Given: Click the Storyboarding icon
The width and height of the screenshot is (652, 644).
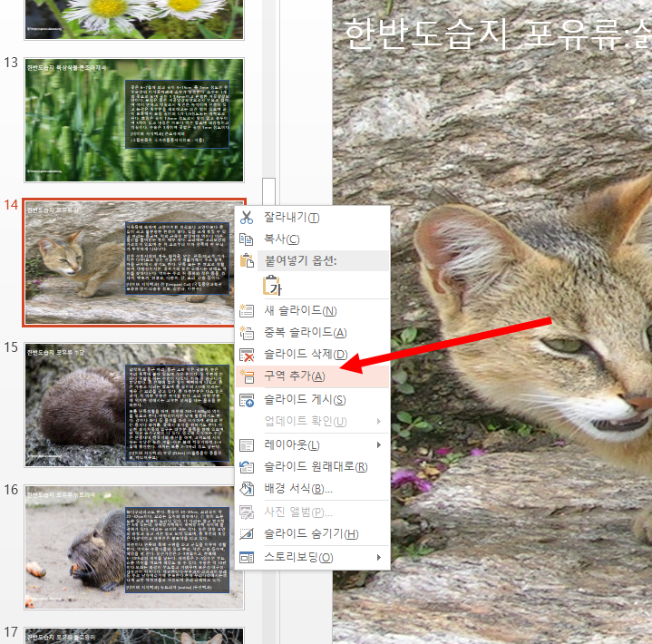Looking at the screenshot, I should (247, 558).
